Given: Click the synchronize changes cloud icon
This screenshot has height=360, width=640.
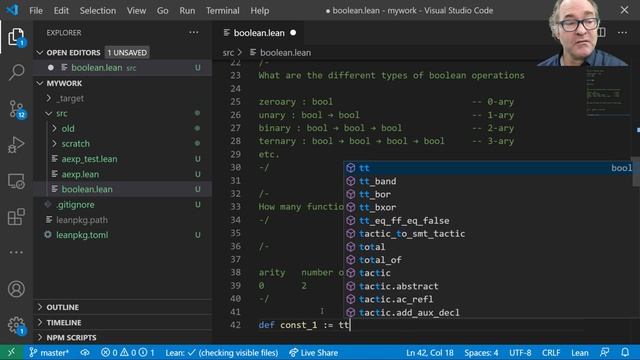Looking at the screenshot, I should (x=85, y=353).
